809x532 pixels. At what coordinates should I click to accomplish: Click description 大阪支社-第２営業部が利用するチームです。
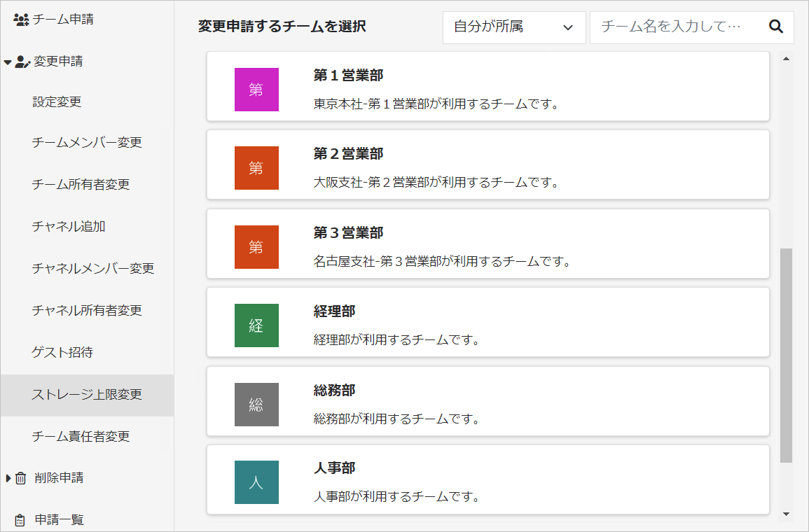(x=436, y=183)
